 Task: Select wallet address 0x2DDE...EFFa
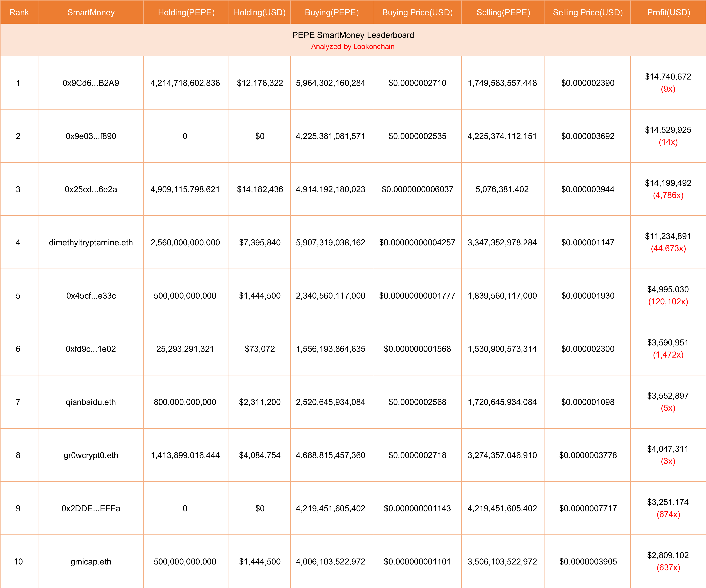click(x=91, y=508)
